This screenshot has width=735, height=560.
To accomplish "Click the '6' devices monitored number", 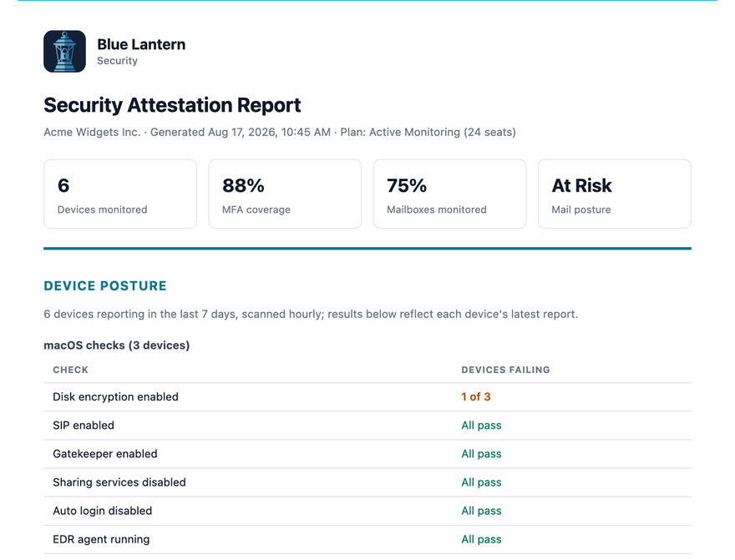I will (x=63, y=186).
